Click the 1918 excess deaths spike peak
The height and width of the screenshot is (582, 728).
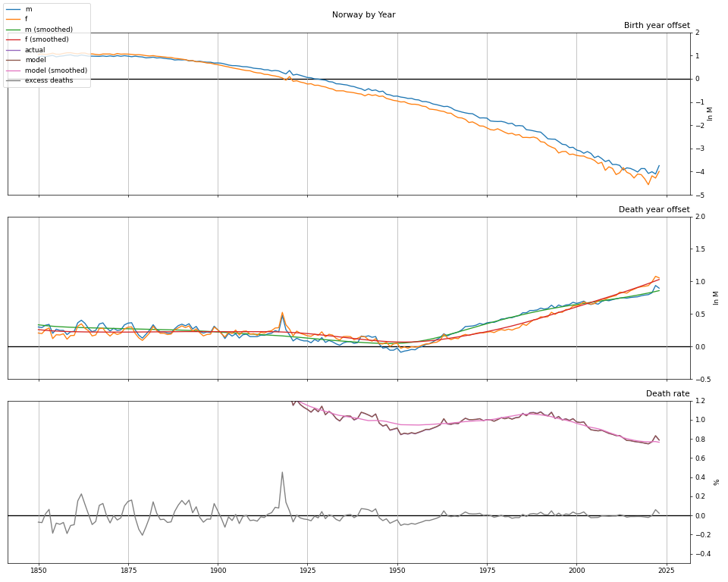click(282, 472)
